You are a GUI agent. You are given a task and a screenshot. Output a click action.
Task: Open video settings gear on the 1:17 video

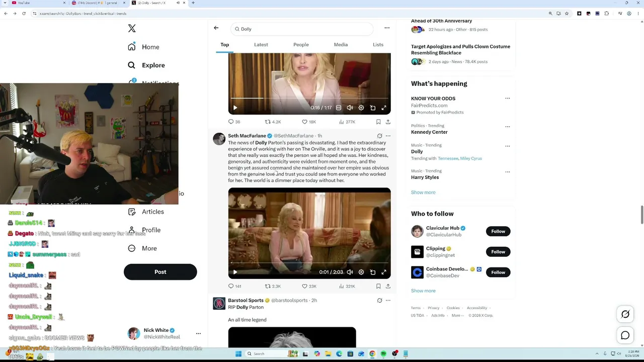click(361, 108)
